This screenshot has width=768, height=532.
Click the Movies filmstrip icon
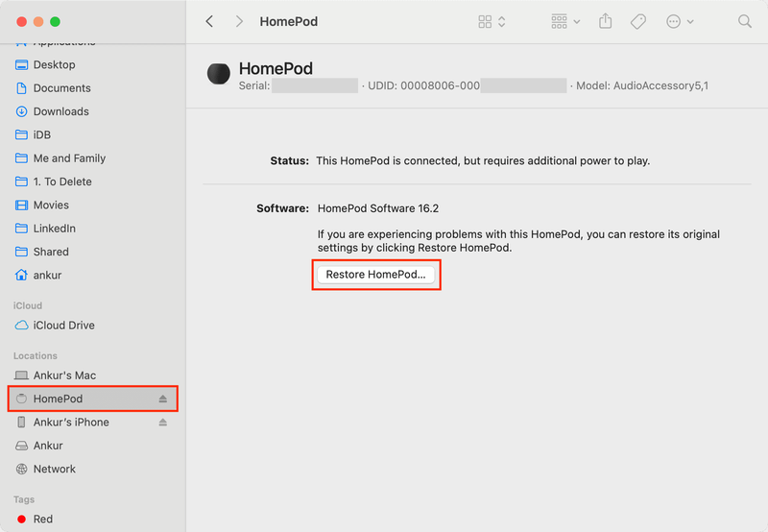21,206
